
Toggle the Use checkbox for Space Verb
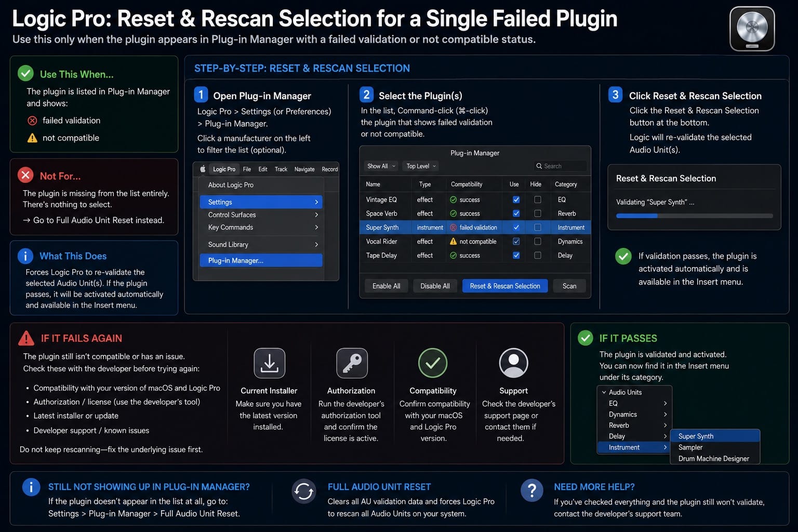click(x=516, y=214)
